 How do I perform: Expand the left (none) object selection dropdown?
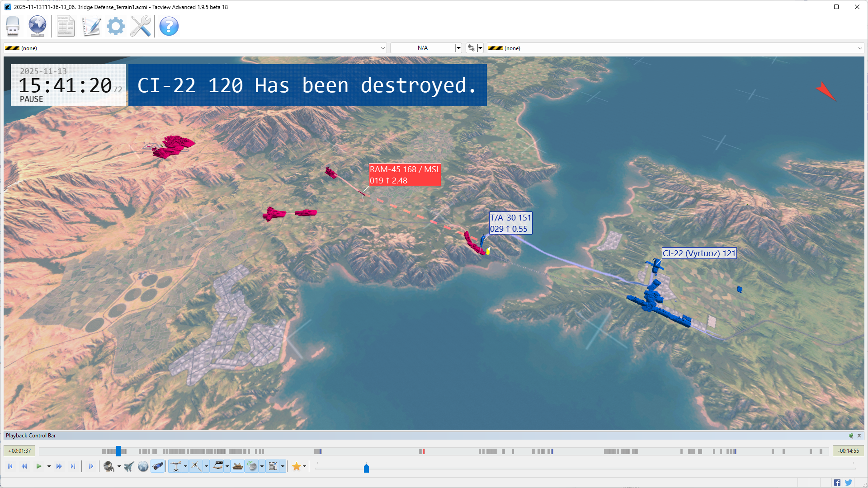coord(382,48)
